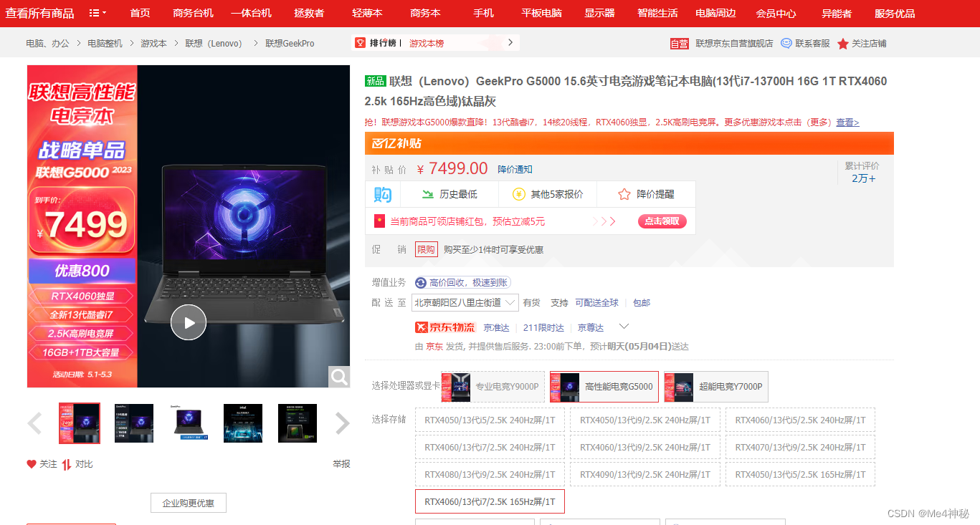Expand more logistics options chevron
This screenshot has height=525, width=980.
tap(624, 327)
